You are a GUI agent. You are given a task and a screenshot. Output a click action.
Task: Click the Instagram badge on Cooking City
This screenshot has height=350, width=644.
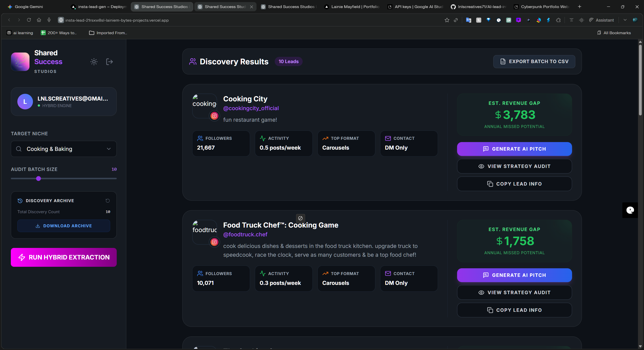(214, 116)
